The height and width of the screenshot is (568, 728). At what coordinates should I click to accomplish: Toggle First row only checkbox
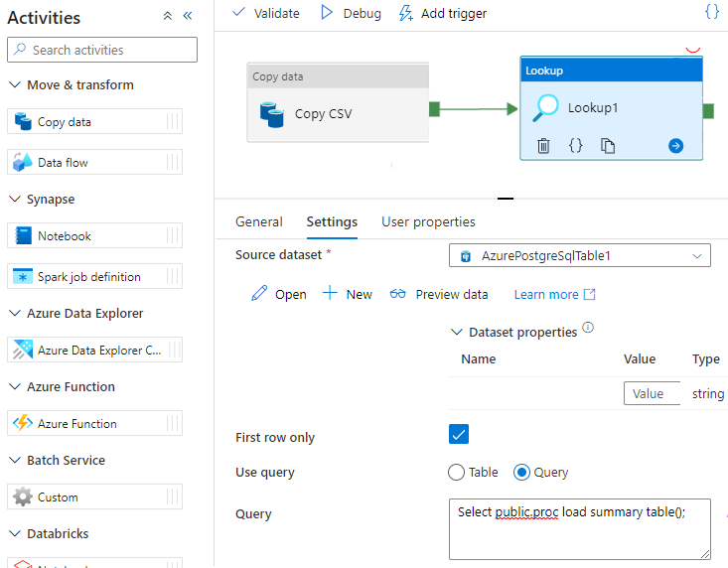tap(459, 434)
